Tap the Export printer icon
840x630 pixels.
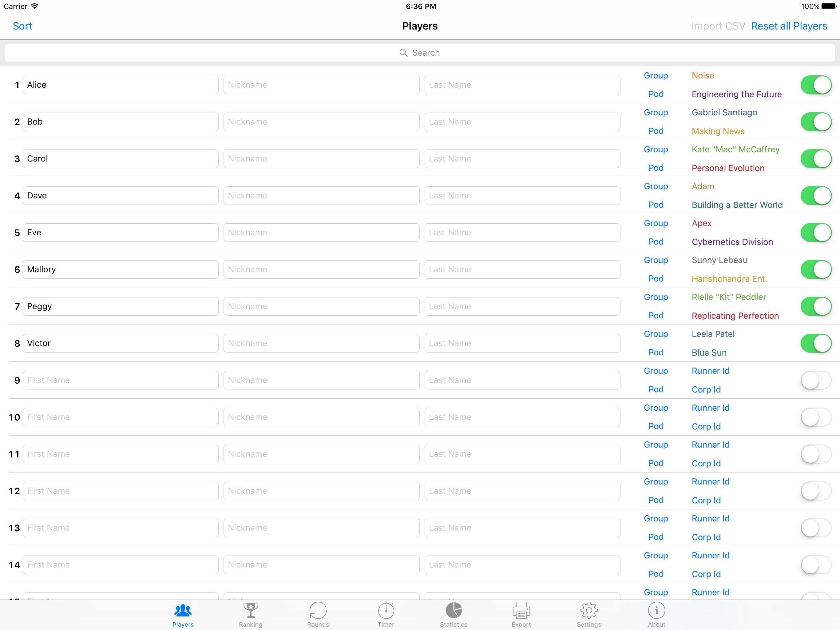point(521,614)
